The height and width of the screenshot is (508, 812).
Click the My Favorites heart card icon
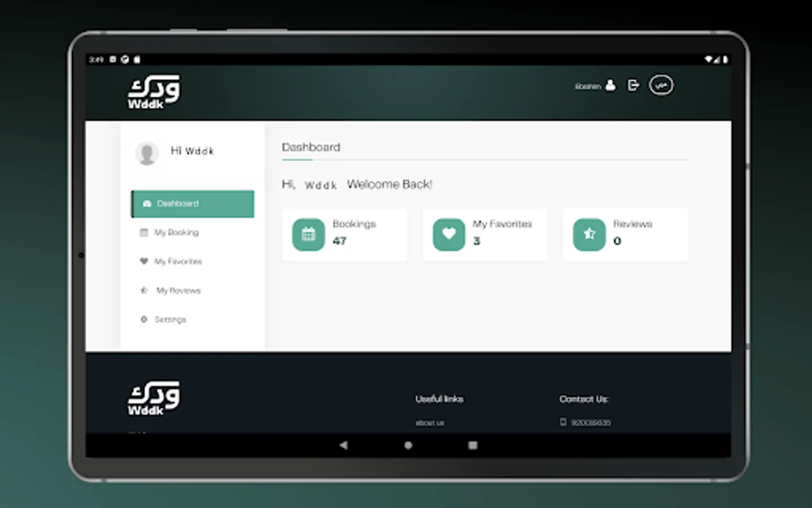click(449, 234)
